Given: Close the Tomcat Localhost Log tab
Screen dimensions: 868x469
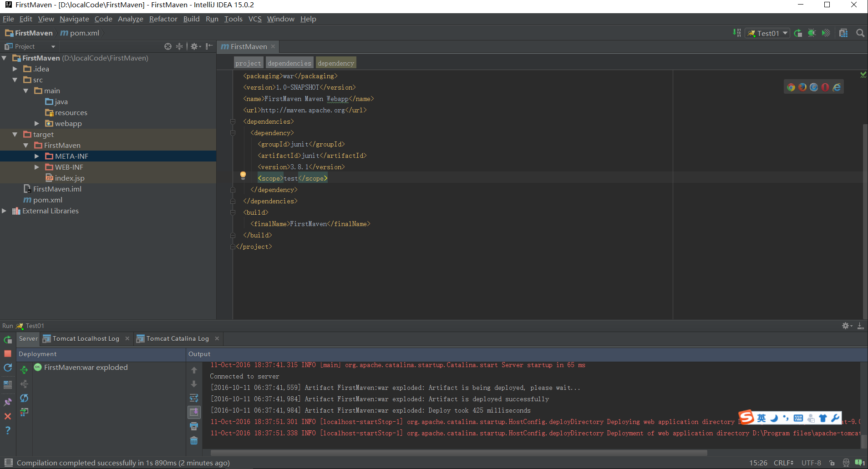Looking at the screenshot, I should pyautogui.click(x=127, y=338).
